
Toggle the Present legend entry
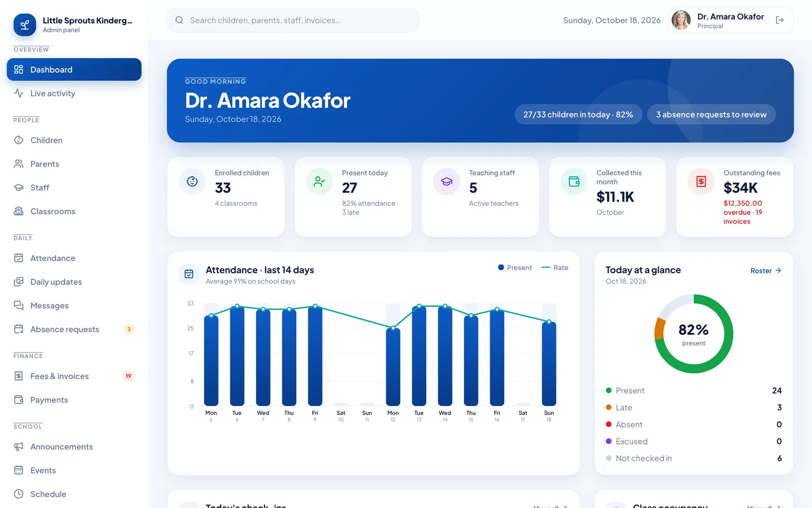point(515,268)
